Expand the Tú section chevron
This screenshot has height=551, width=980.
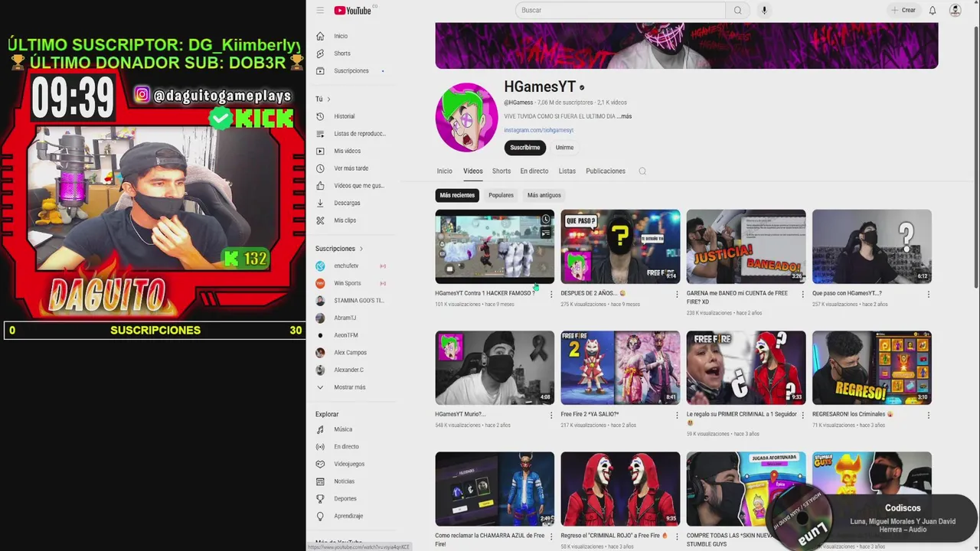328,99
